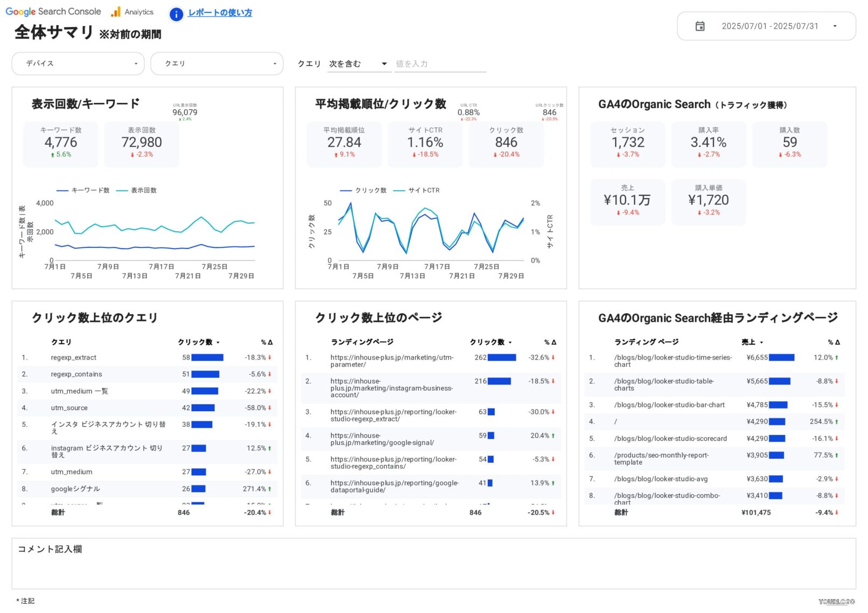Click the Google Analytics logo icon
The height and width of the screenshot is (613, 868).
coord(116,12)
